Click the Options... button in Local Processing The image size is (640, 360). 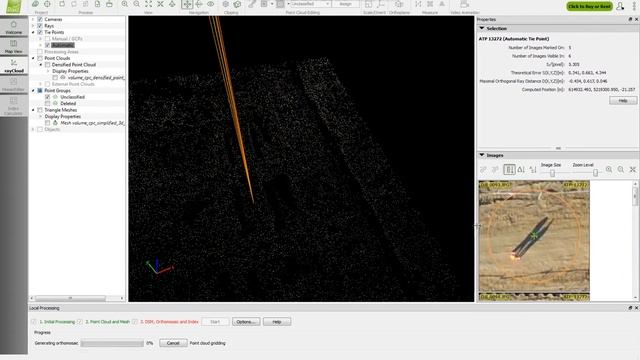246,322
